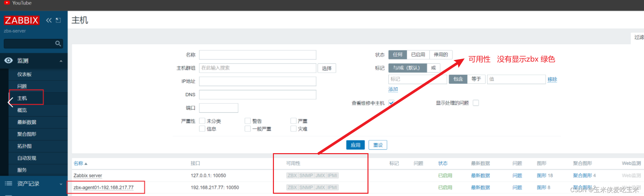Select 停用的 status option

pos(441,55)
